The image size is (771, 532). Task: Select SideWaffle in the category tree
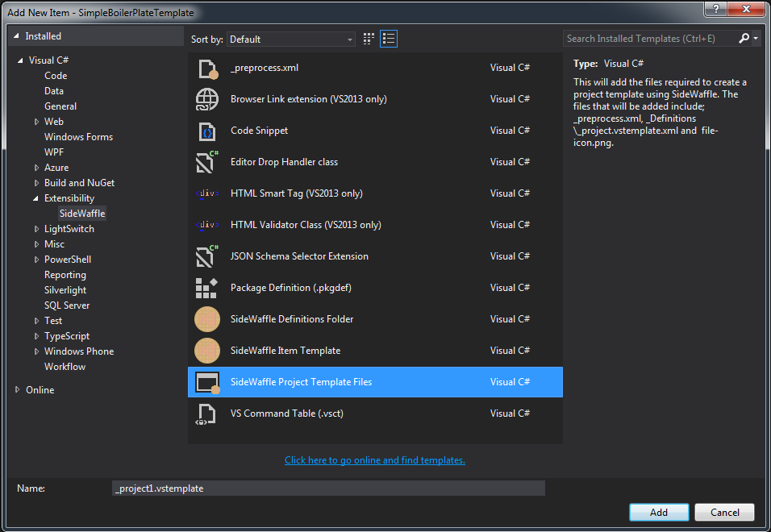tap(81, 213)
